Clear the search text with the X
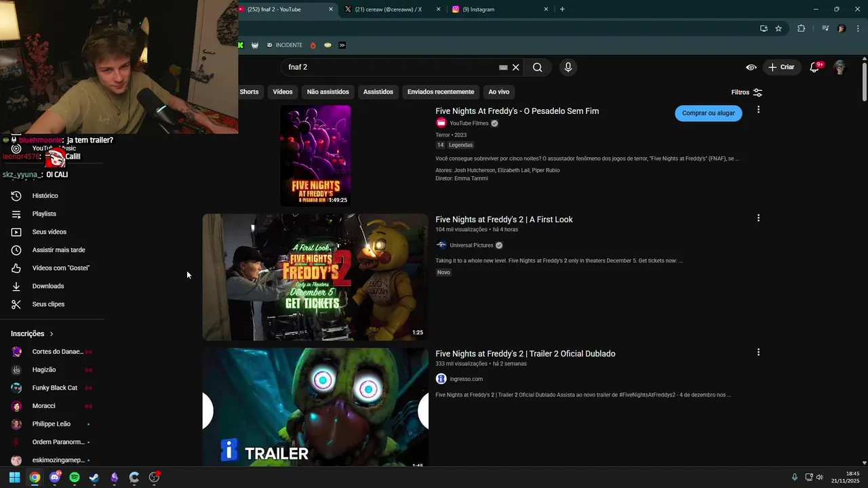The width and height of the screenshot is (868, 488). click(x=515, y=67)
